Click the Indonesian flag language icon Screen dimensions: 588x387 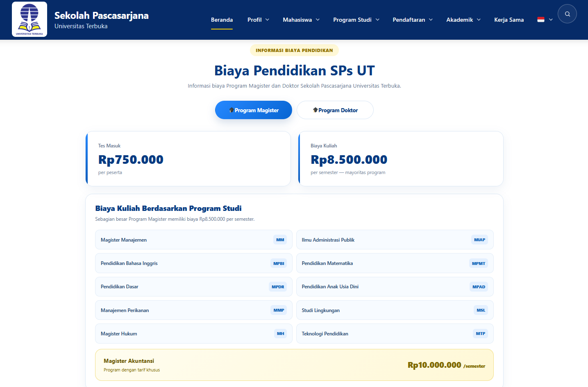click(x=541, y=20)
